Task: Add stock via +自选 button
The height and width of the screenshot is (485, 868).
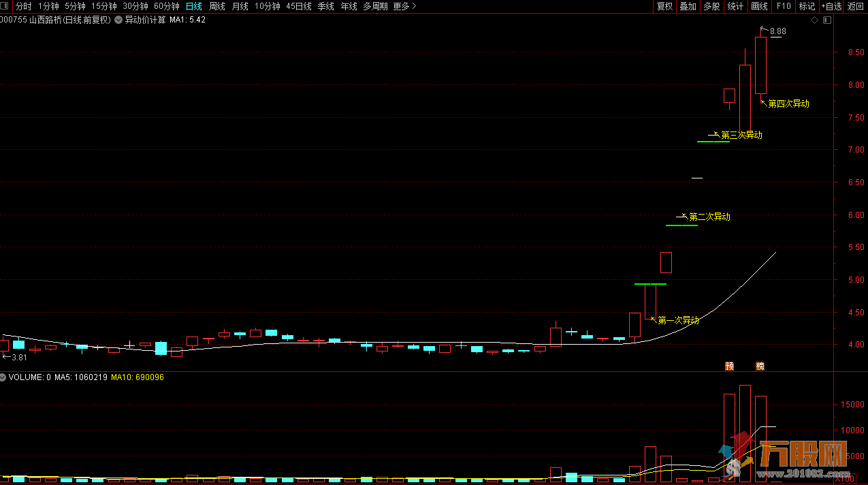Action: click(832, 6)
